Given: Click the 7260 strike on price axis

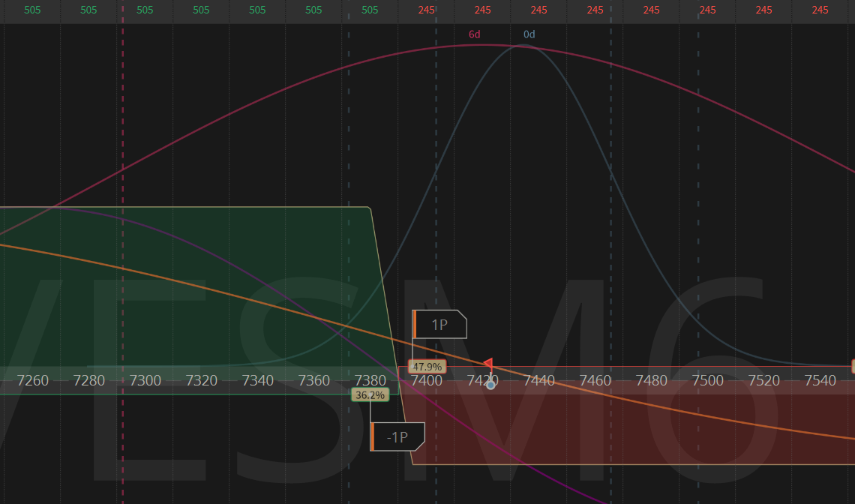Looking at the screenshot, I should click(33, 380).
